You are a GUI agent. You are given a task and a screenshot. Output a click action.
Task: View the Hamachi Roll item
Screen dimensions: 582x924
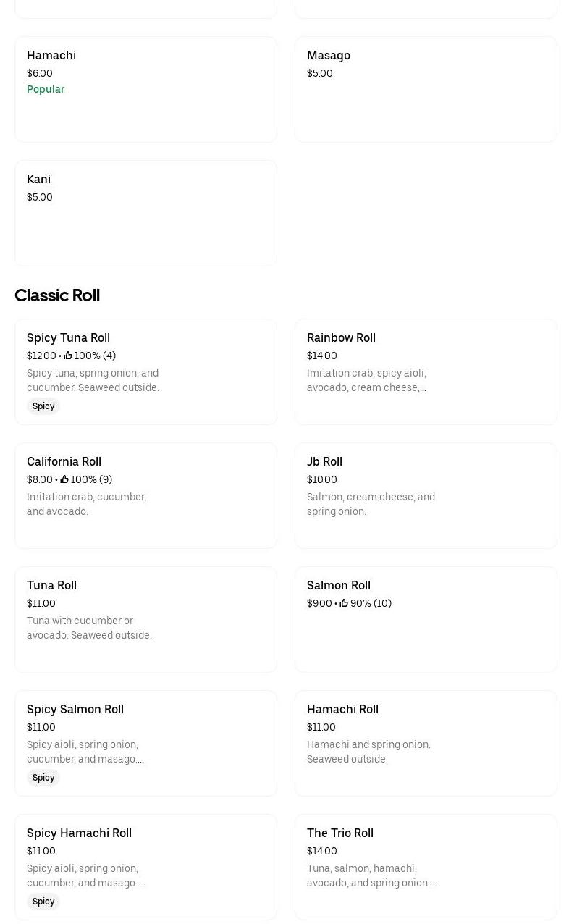coord(342,710)
